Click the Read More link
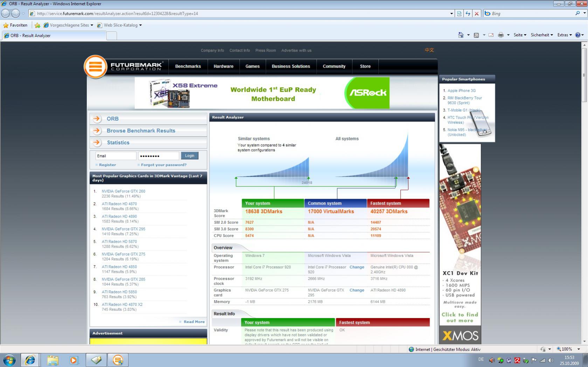588x367 pixels. tap(194, 322)
